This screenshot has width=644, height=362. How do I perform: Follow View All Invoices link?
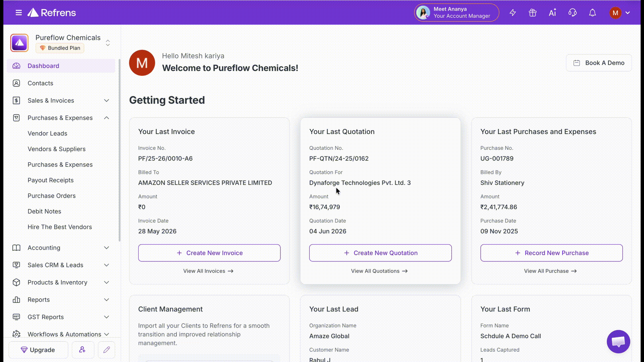[208, 271]
